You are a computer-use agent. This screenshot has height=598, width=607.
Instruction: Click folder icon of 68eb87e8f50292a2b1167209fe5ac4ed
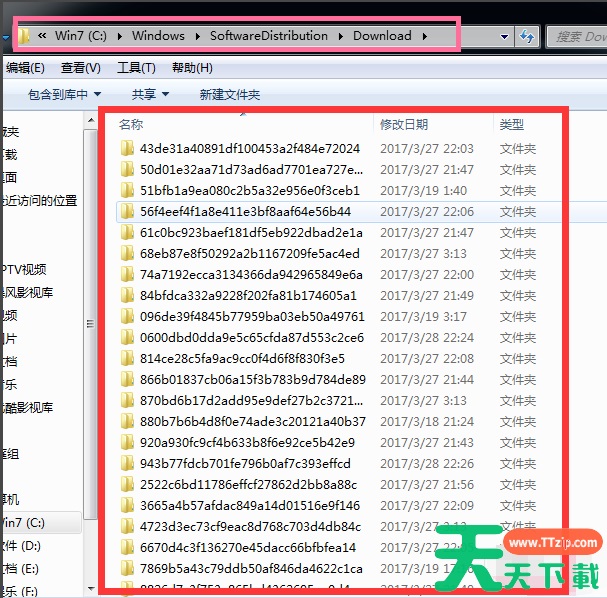pyautogui.click(x=127, y=254)
